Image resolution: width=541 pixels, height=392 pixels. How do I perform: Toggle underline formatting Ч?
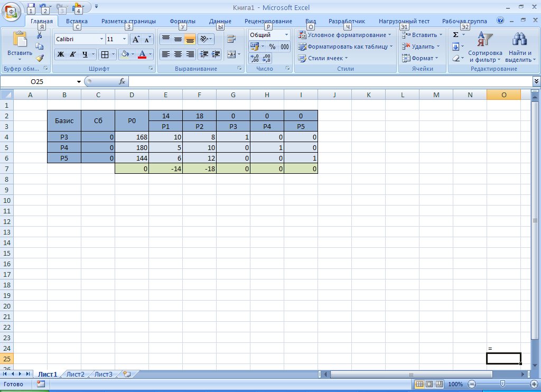coord(85,54)
